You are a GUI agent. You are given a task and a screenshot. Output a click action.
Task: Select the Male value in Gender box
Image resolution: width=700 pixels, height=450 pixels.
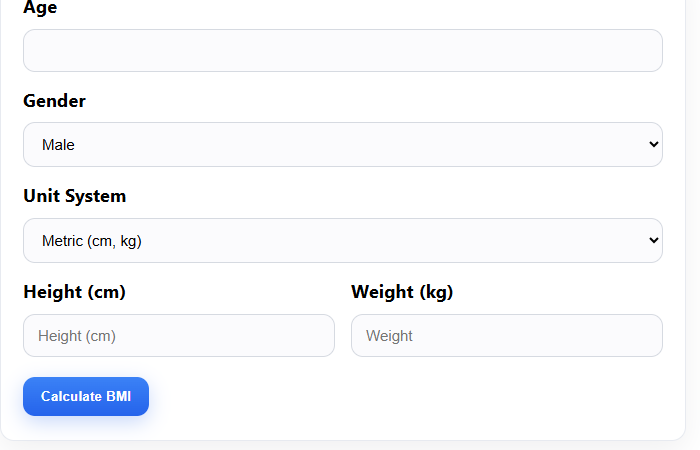click(58, 145)
